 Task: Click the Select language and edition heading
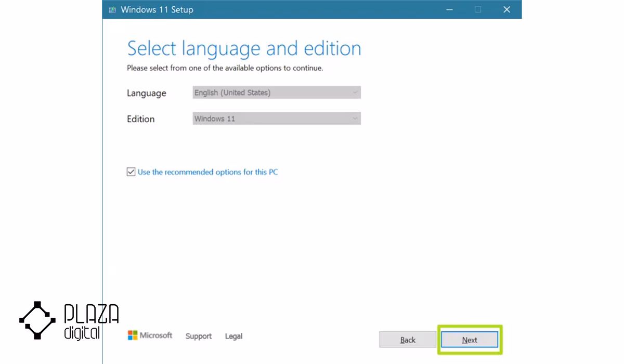click(244, 48)
